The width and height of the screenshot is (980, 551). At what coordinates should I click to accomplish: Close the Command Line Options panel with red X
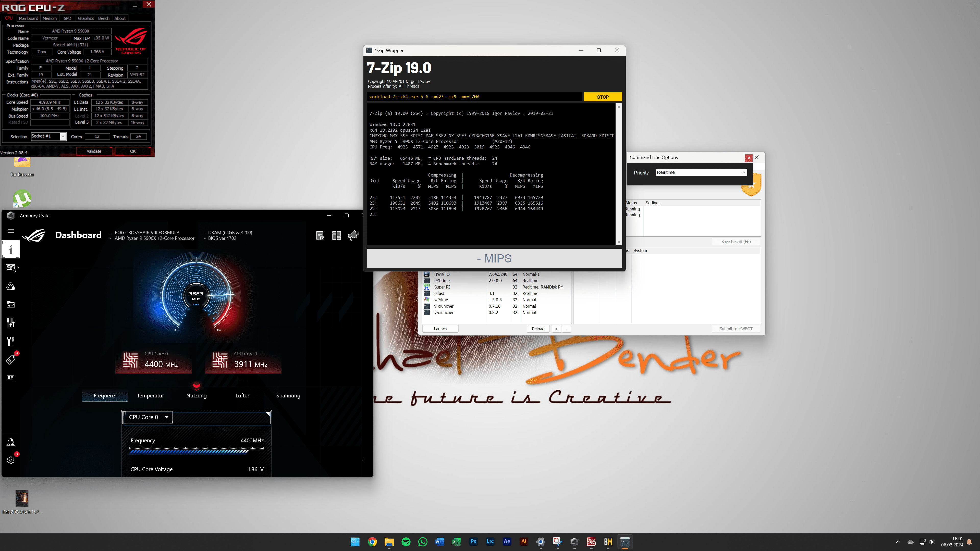[x=748, y=158]
